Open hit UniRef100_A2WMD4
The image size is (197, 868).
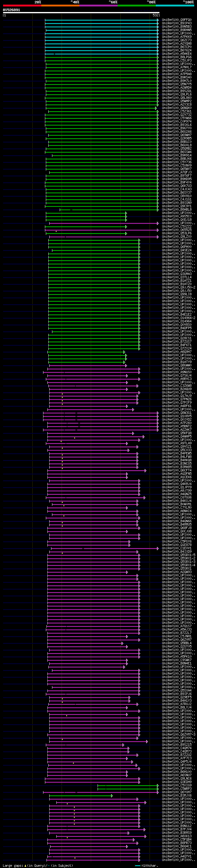(177, 88)
